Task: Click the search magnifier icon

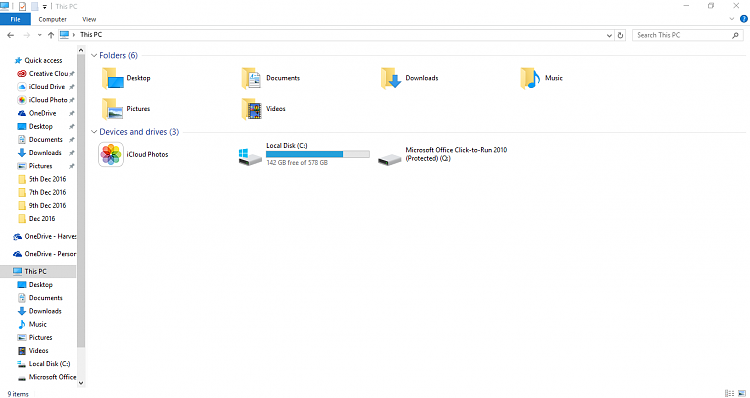Action: (735, 35)
